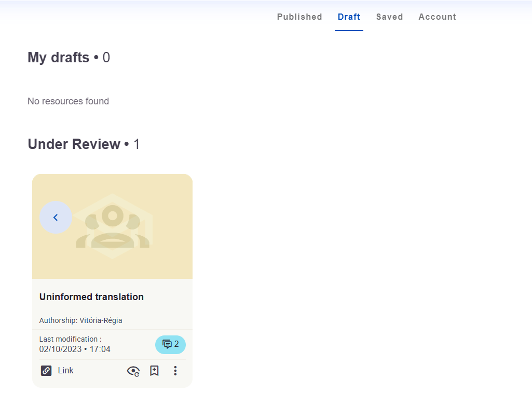Viewport: 532px width, 405px height.
Task: Save the resource with the bookmark icon
Action: pos(154,371)
